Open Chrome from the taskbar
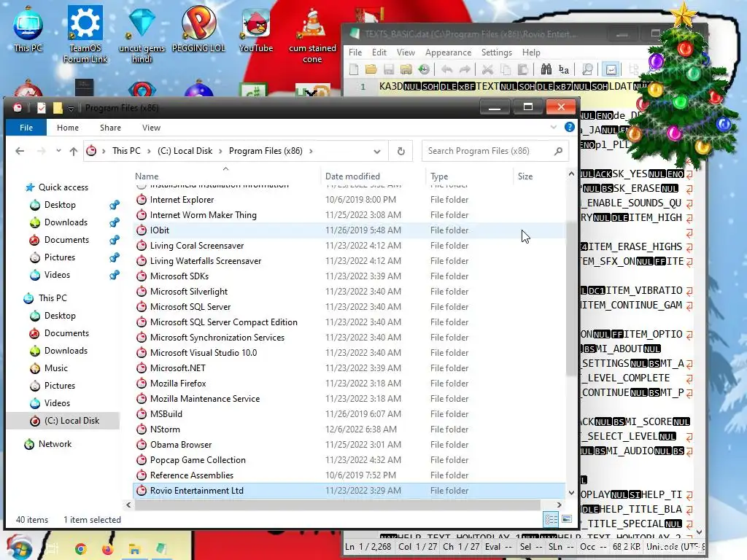 [80, 549]
